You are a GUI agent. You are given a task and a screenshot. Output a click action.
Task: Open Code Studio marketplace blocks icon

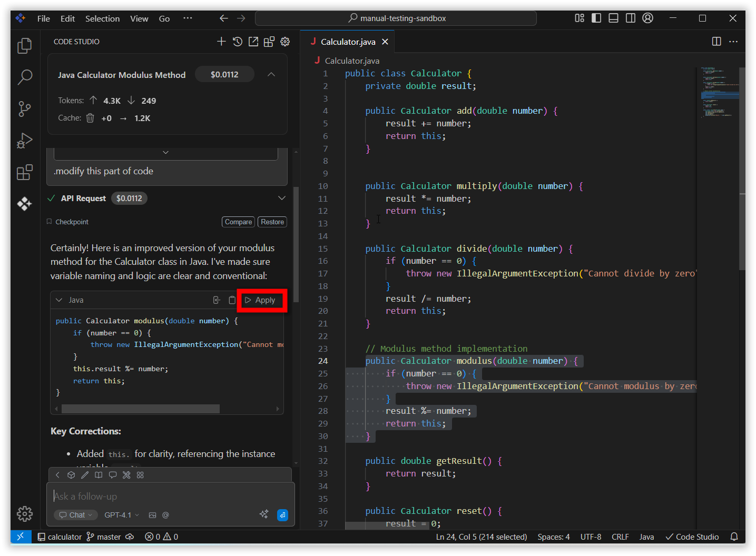[269, 42]
